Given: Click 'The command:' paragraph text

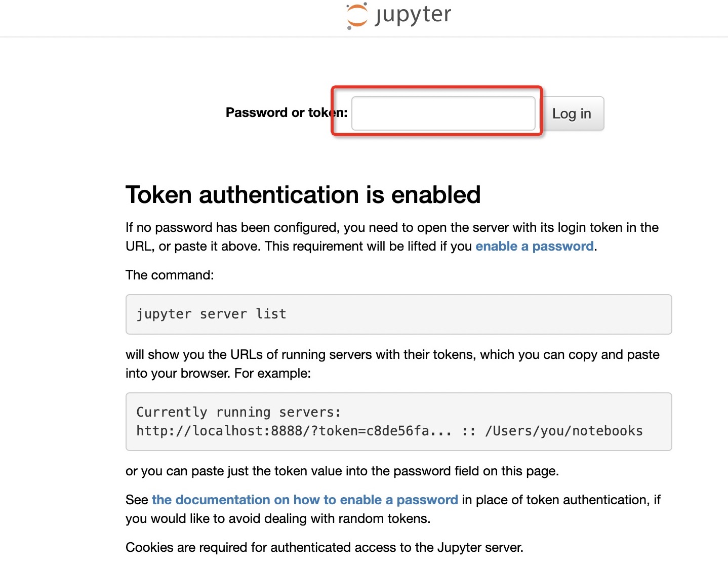Looking at the screenshot, I should (x=170, y=275).
